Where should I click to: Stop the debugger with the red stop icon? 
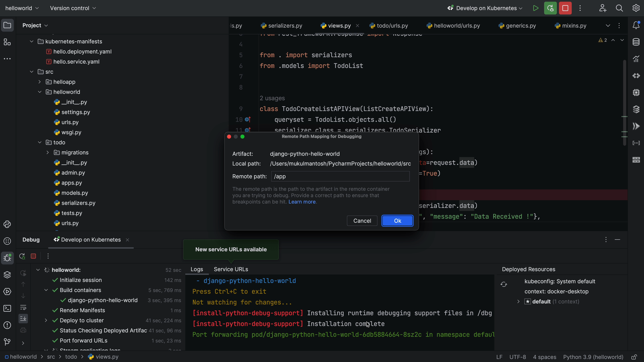click(33, 256)
